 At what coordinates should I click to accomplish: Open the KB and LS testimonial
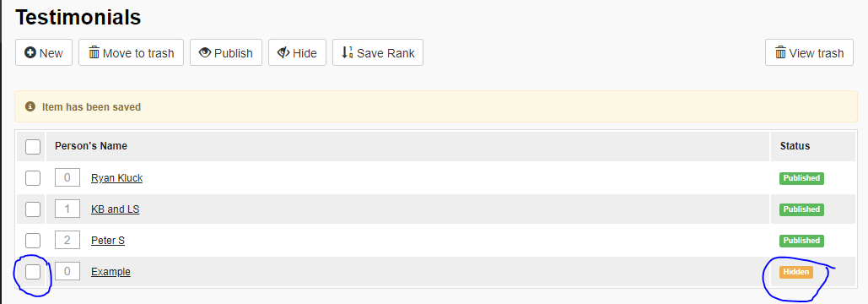(115, 209)
